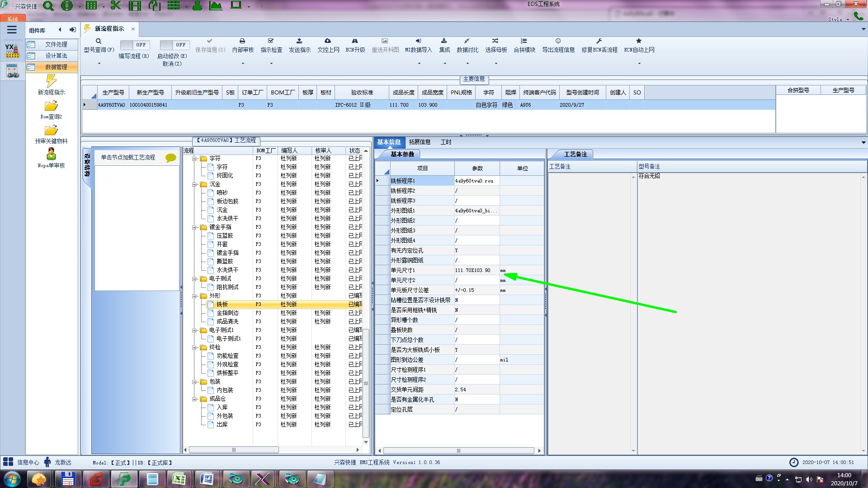Screen dimensions: 868x488
Task: Click the 型号查询 search icon
Action: tap(99, 41)
